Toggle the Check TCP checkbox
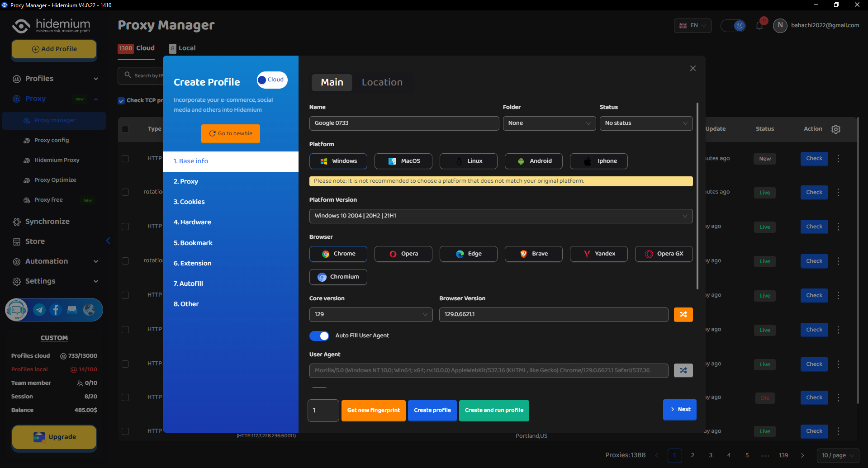The height and width of the screenshot is (468, 868). tap(121, 101)
